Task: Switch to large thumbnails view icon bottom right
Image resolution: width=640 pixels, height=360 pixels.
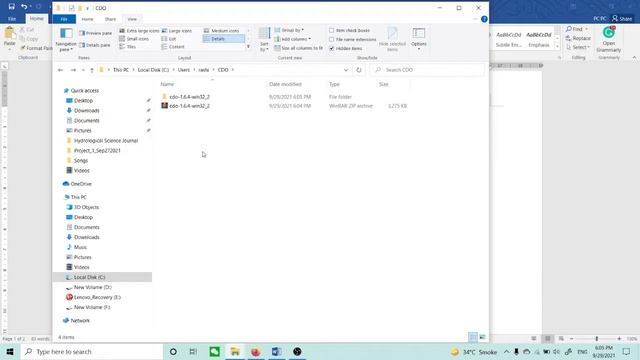Action: point(482,337)
